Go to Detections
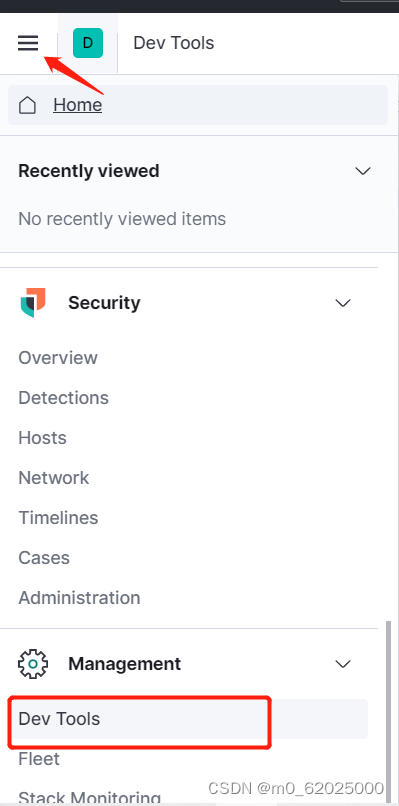Viewport: 399px width, 806px height. point(64,398)
